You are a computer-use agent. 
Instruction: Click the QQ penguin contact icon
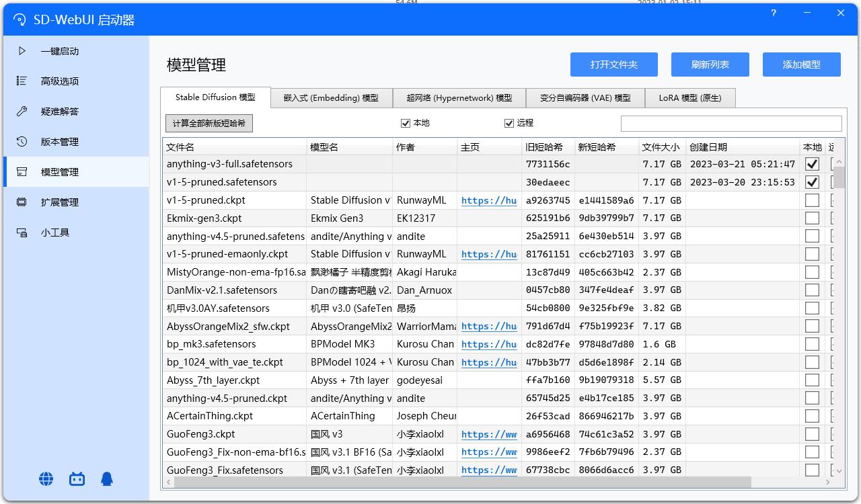click(108, 479)
